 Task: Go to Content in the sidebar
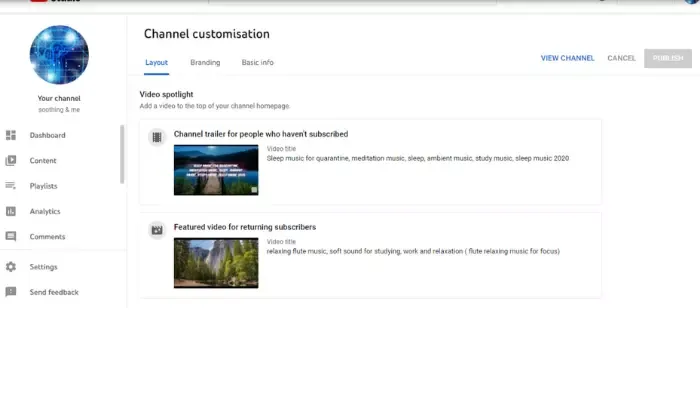43,160
